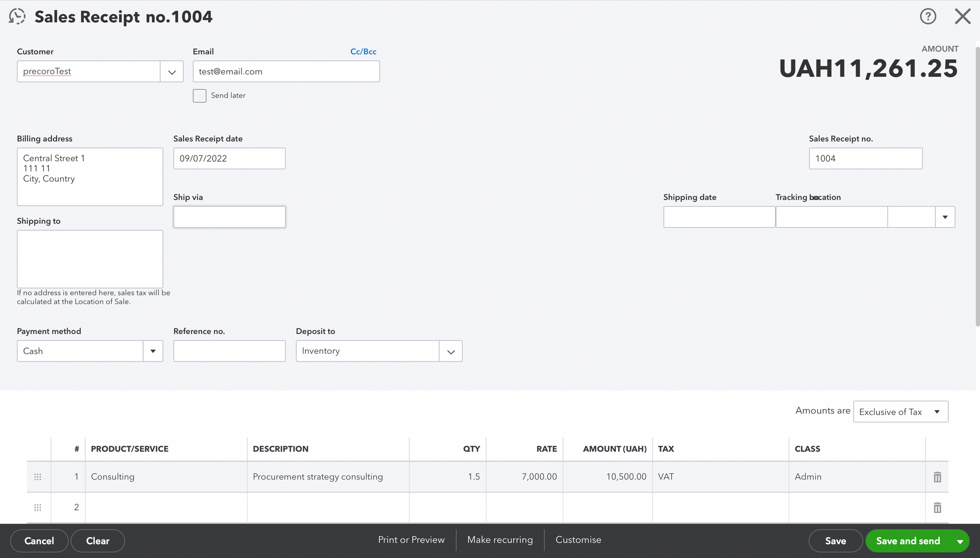Click the delete icon for line item 1
980x558 pixels.
(x=937, y=477)
